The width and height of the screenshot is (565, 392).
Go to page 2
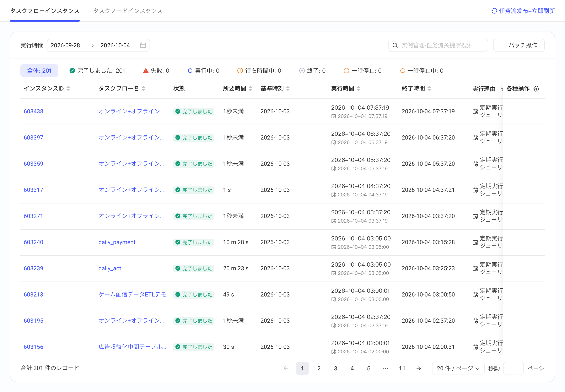(319, 368)
